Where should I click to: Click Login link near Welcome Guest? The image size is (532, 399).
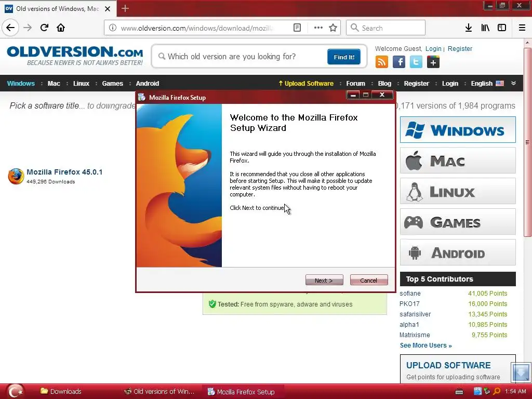point(433,48)
